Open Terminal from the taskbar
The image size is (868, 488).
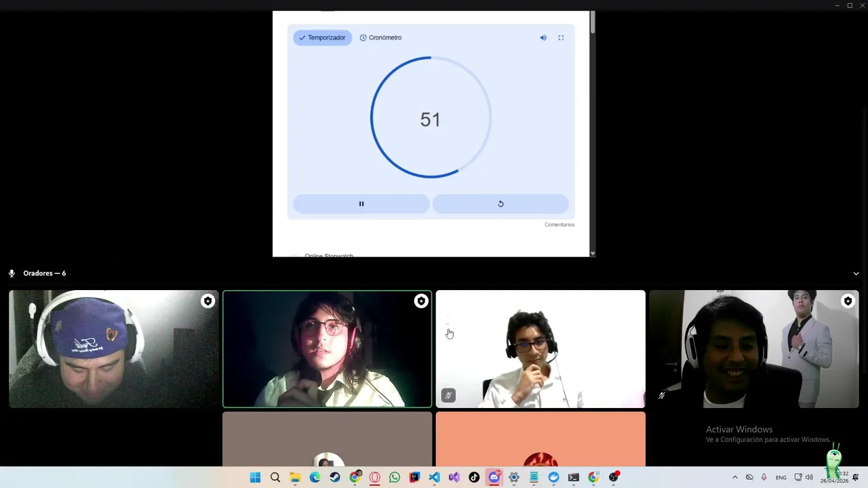(x=574, y=477)
